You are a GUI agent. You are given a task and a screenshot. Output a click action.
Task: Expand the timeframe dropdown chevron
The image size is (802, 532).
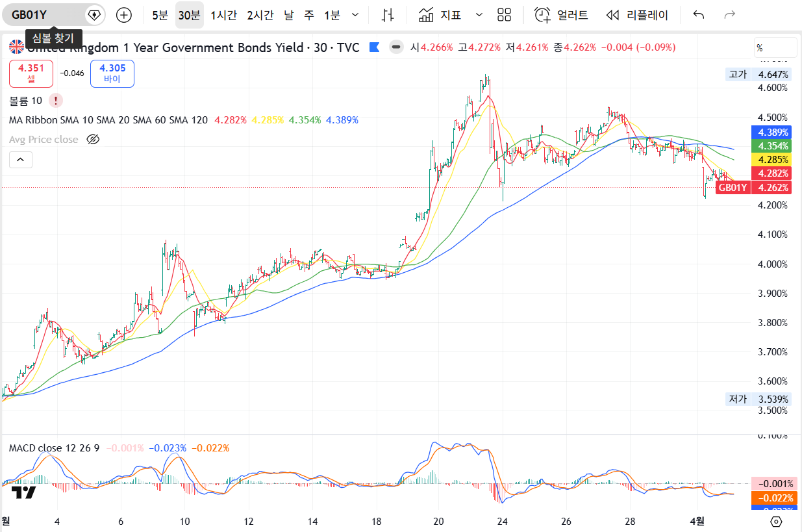coord(355,15)
